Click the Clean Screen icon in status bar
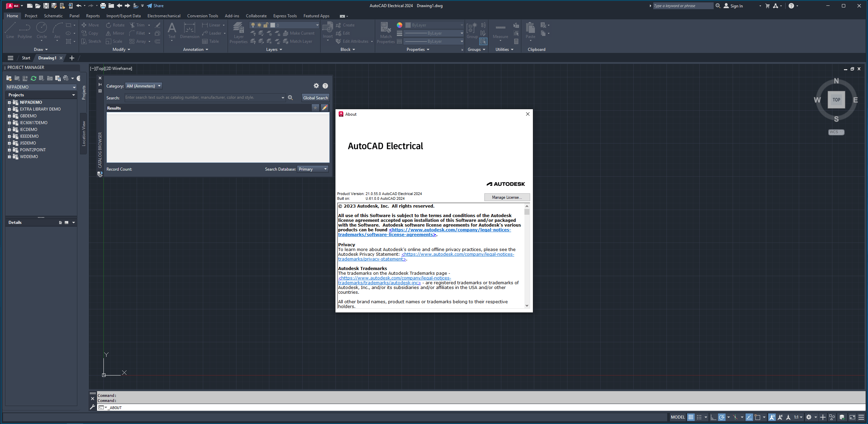 (x=852, y=417)
